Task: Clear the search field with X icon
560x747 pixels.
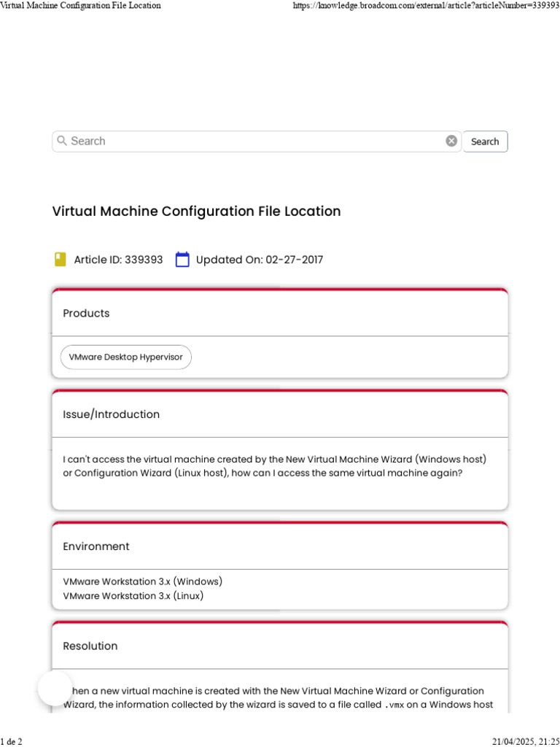Action: click(451, 141)
